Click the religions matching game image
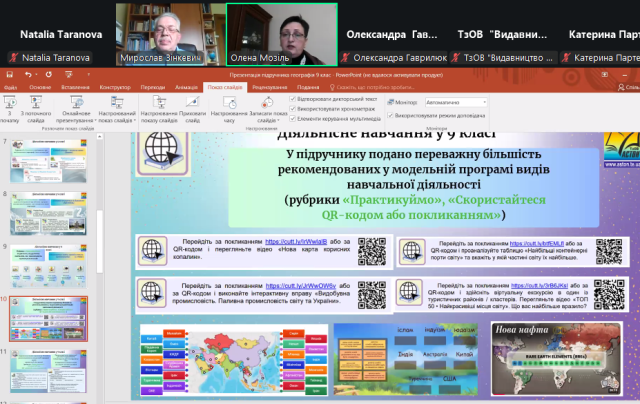This screenshot has height=404, width=640. coord(405,360)
